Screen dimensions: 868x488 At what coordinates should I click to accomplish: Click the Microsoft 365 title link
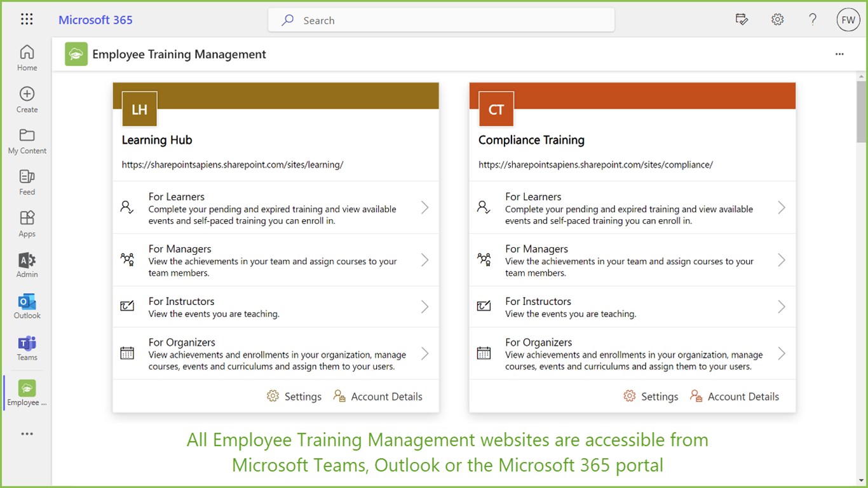[x=95, y=20]
